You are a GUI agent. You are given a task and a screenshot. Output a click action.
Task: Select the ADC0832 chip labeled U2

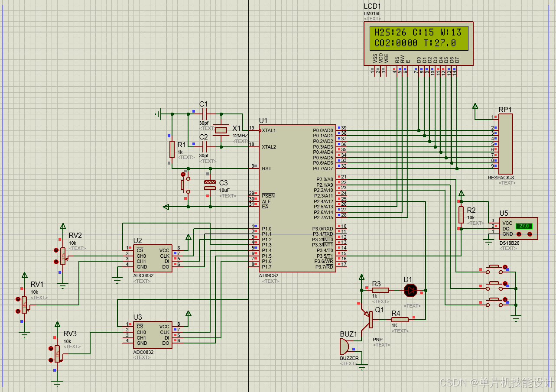coord(152,259)
